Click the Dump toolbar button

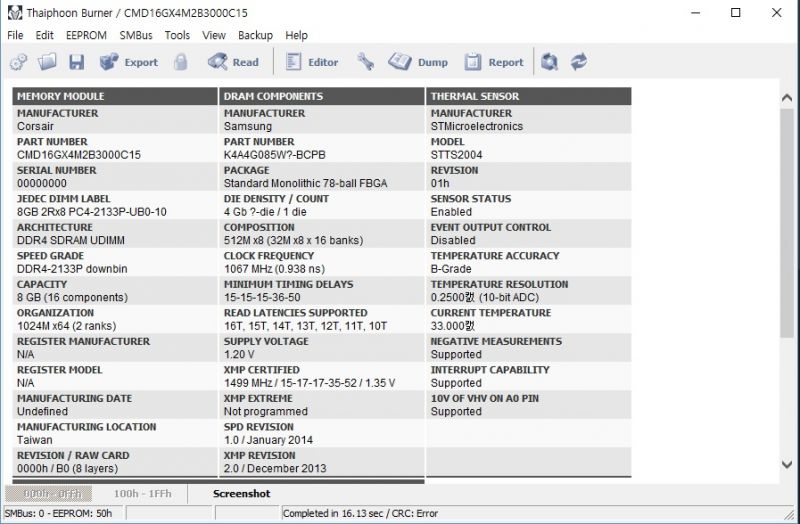coord(418,62)
